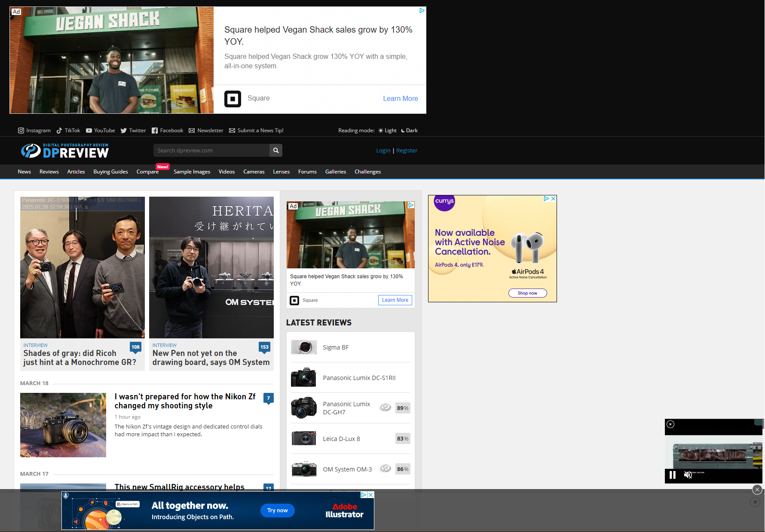Open the 7 comments badge
The image size is (765, 532).
point(268,398)
